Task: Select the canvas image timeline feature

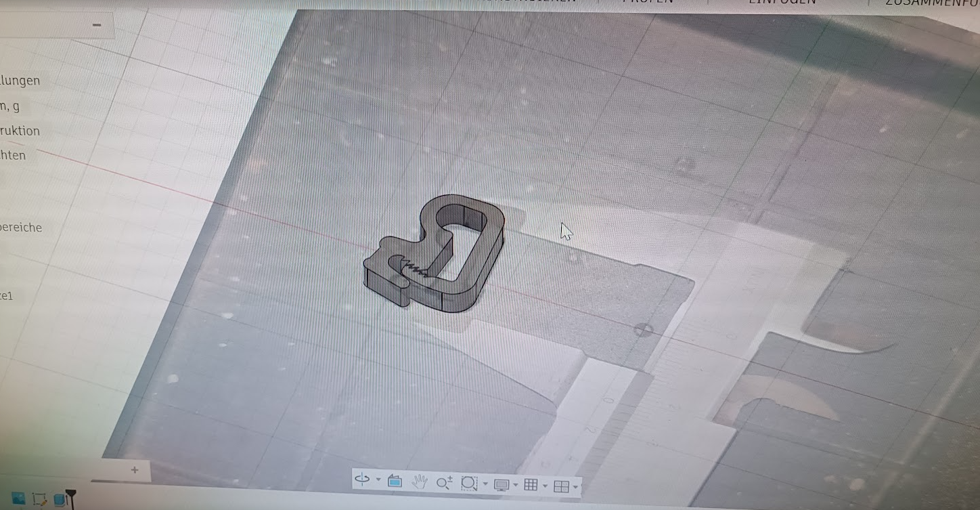Action: pos(19,499)
